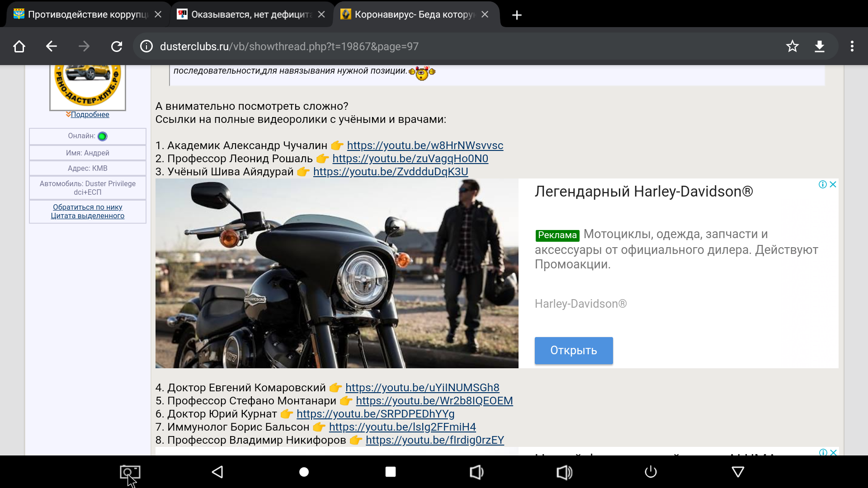The height and width of the screenshot is (488, 868).
Task: Click the Открыть button in Harley-Davidson ad
Action: click(574, 350)
